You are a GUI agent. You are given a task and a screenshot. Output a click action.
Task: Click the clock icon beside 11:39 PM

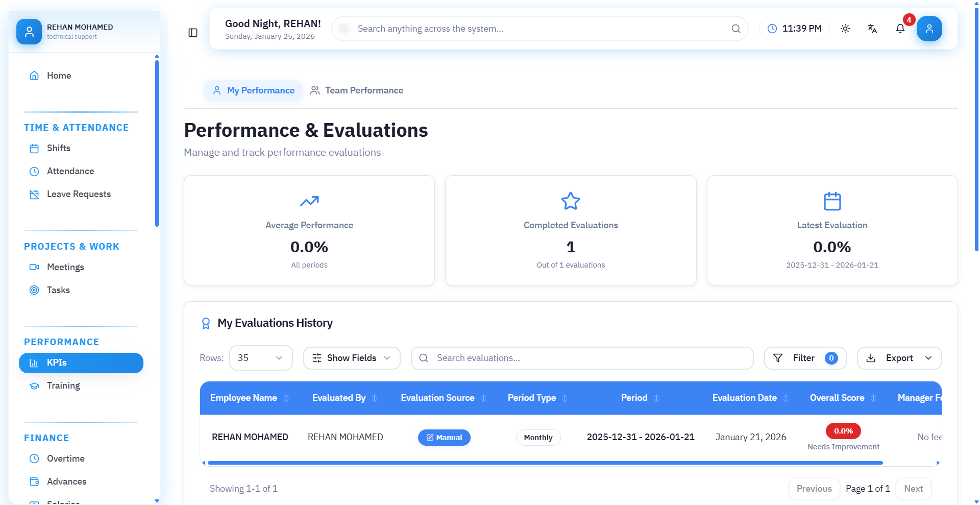772,29
